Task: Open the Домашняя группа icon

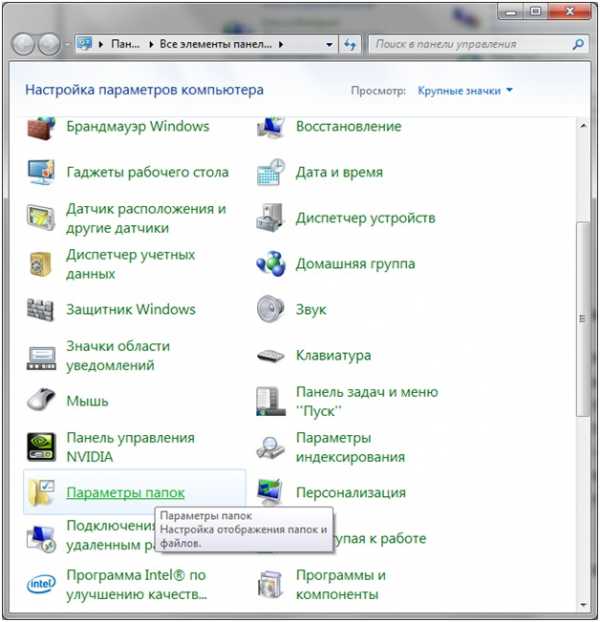Action: [x=271, y=264]
